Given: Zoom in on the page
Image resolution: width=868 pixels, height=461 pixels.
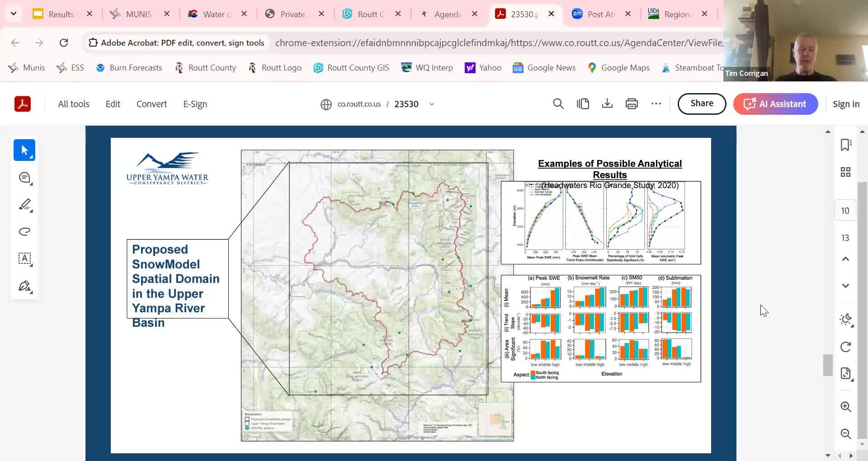Looking at the screenshot, I should [x=845, y=407].
